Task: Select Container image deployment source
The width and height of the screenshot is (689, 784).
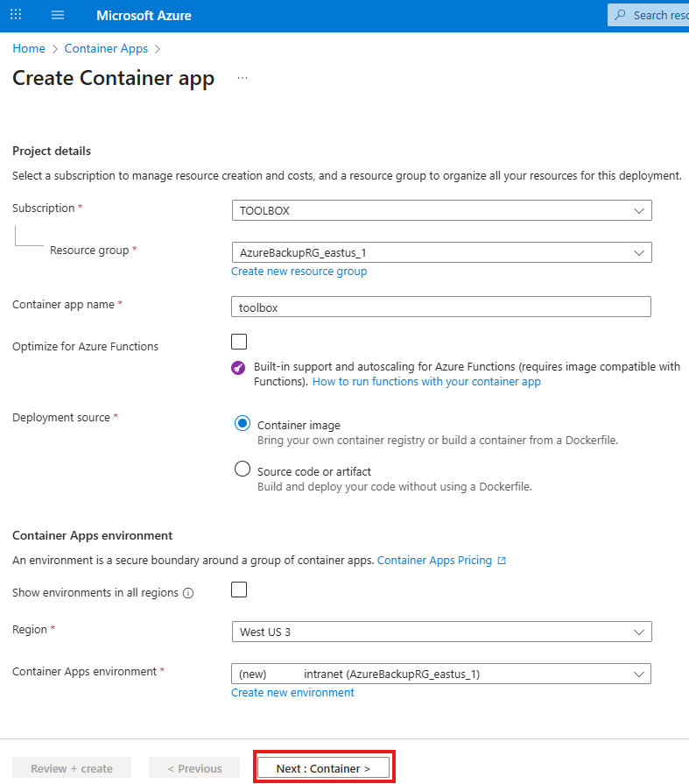Action: tap(243, 423)
